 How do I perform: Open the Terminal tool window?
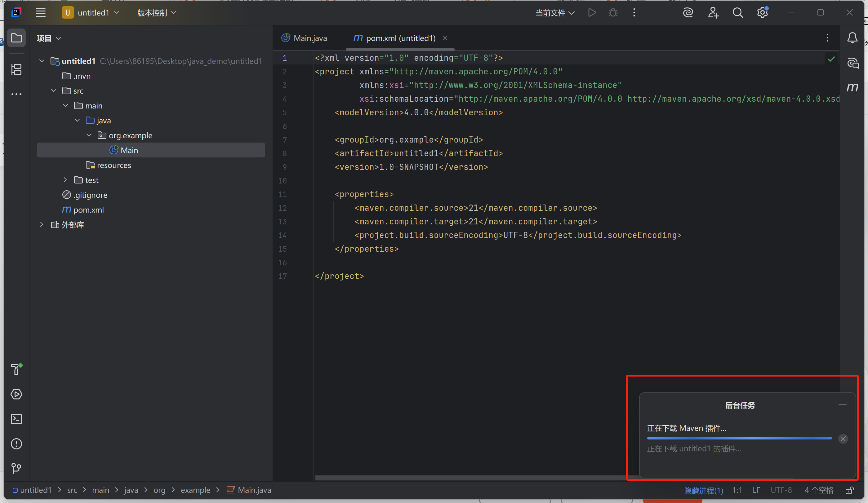[16, 419]
